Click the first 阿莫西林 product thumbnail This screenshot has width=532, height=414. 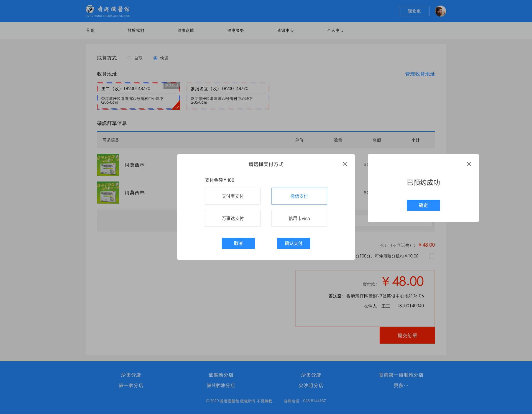pyautogui.click(x=108, y=165)
